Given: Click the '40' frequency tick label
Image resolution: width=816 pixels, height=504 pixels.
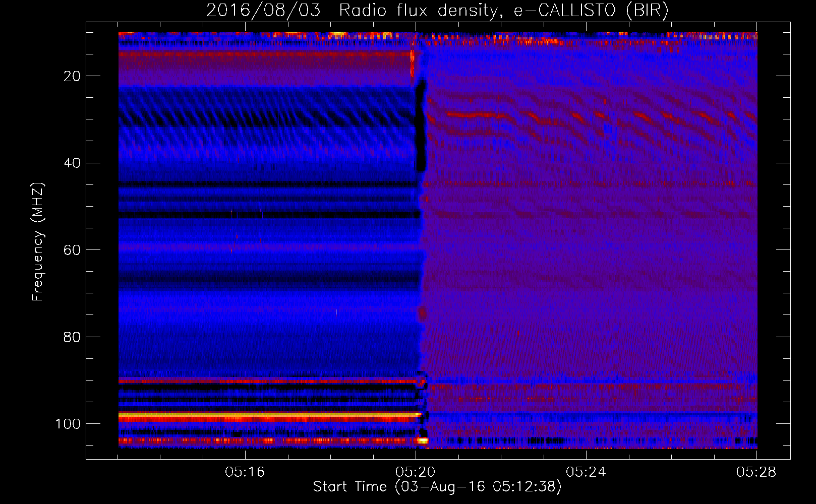Looking at the screenshot, I should point(72,163).
